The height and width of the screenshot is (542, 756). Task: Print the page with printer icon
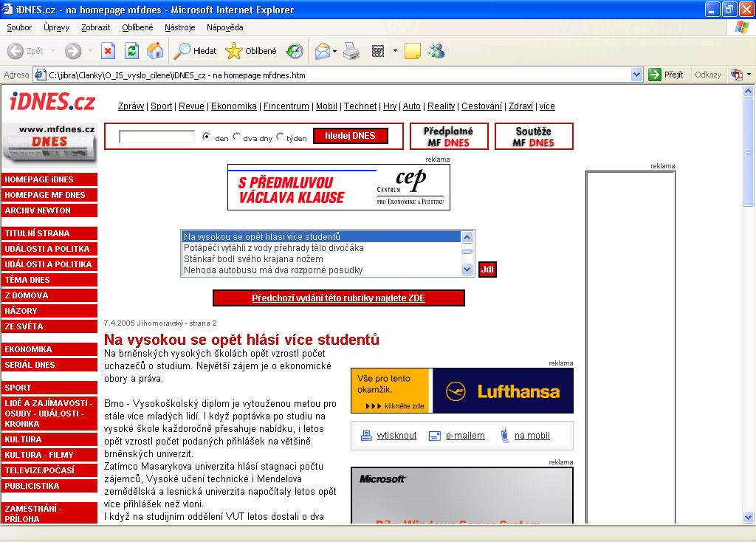(x=351, y=51)
